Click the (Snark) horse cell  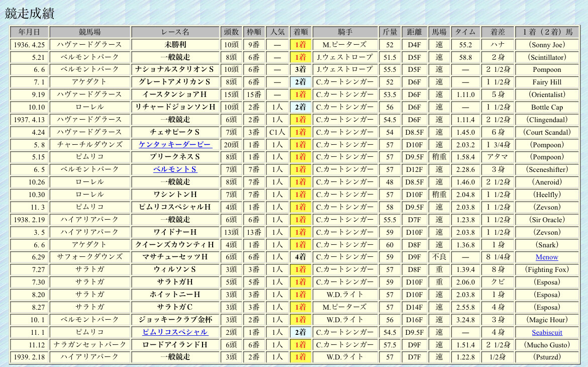[547, 245]
